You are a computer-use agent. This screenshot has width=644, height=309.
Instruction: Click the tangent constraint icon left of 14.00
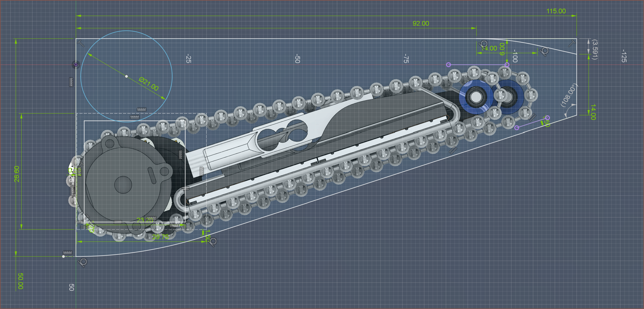[x=484, y=44]
